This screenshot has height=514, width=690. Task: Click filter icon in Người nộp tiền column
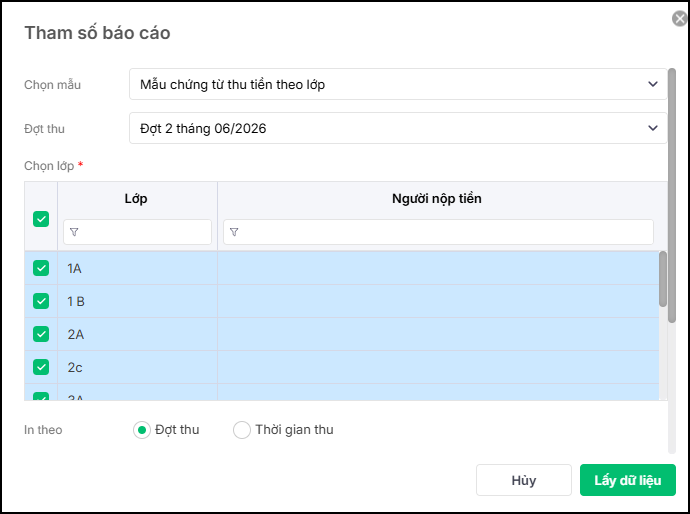click(x=235, y=232)
